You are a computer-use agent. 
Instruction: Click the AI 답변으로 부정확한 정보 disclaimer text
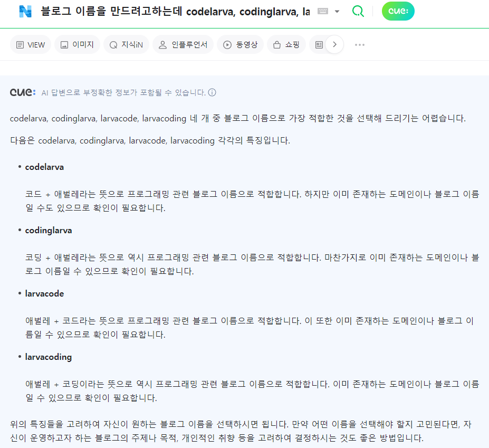(123, 93)
